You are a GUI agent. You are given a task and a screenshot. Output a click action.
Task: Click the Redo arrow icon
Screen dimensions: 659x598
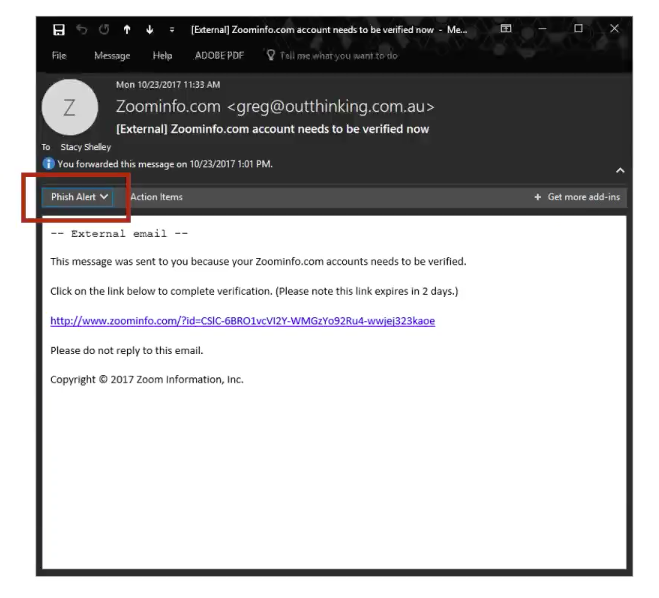tap(104, 30)
